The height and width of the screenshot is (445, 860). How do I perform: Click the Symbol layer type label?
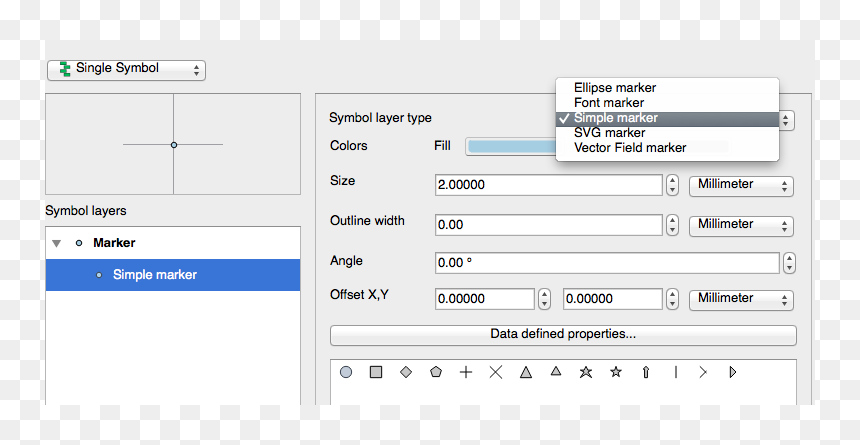(x=380, y=118)
